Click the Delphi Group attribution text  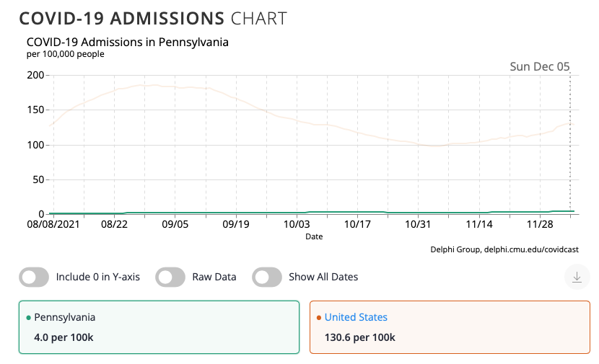click(x=504, y=249)
